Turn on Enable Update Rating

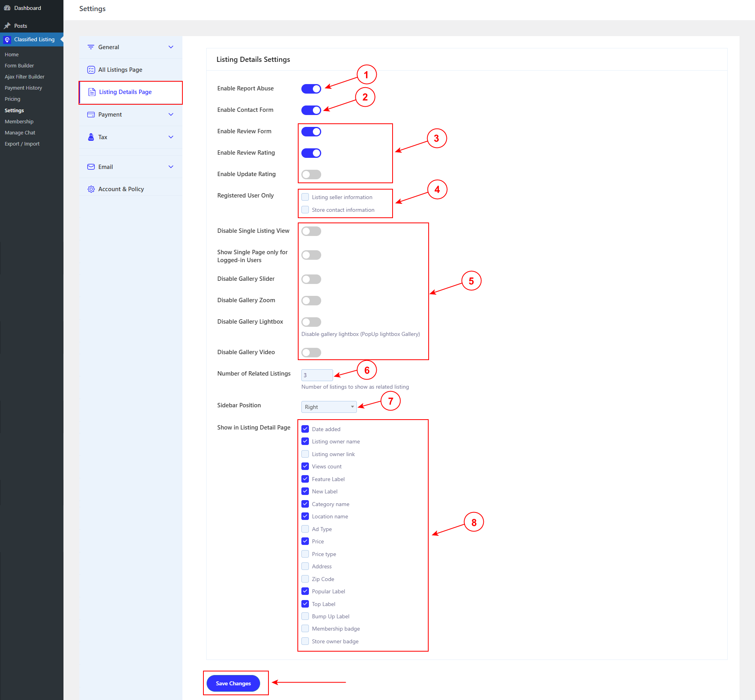[x=311, y=175]
